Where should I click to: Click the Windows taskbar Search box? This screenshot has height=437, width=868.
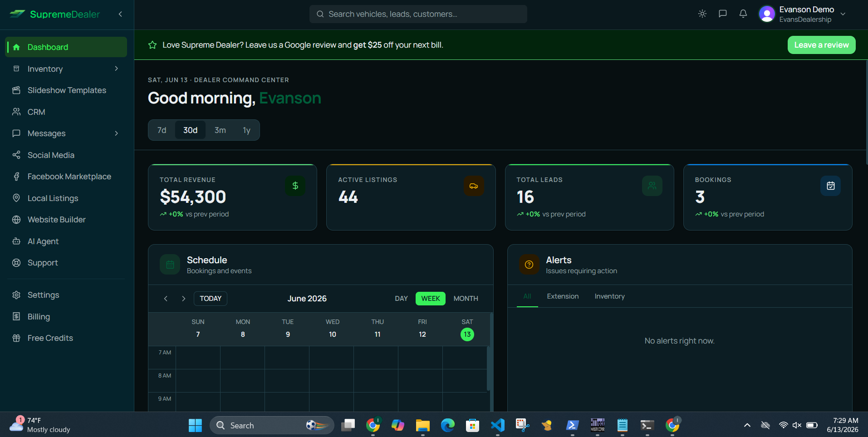click(x=272, y=425)
